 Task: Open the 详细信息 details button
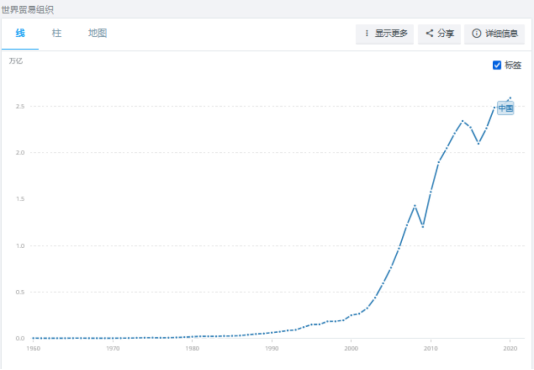click(x=494, y=34)
